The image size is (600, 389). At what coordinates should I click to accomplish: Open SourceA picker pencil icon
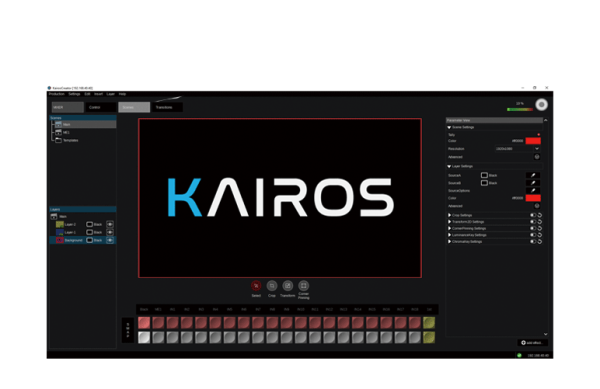coord(533,175)
